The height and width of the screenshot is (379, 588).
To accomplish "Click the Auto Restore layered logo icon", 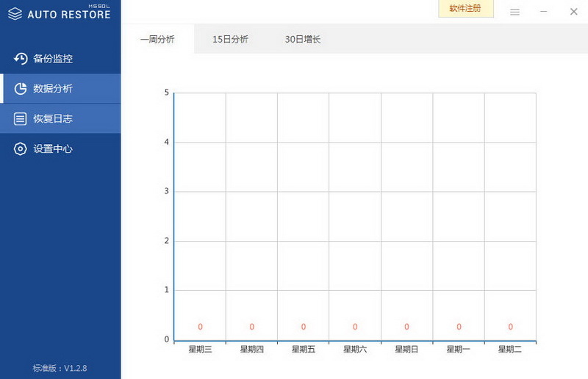I will (x=15, y=14).
